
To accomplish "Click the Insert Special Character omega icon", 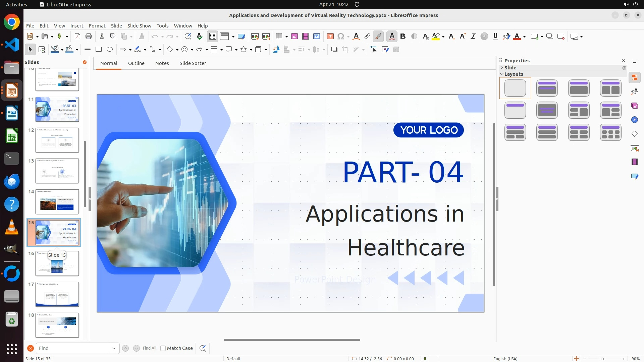I will click(341, 37).
